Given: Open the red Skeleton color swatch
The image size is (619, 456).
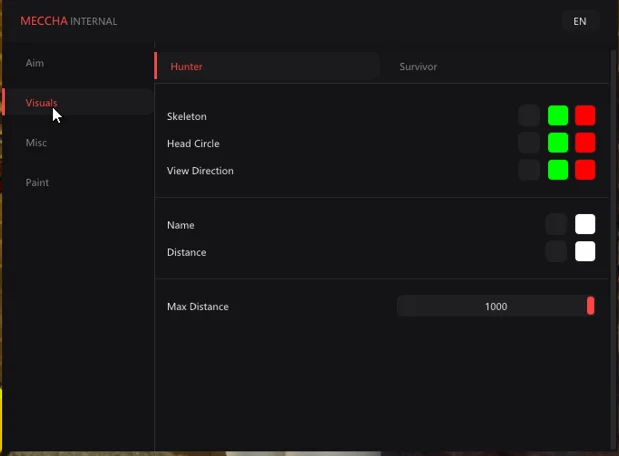Looking at the screenshot, I should (x=585, y=116).
